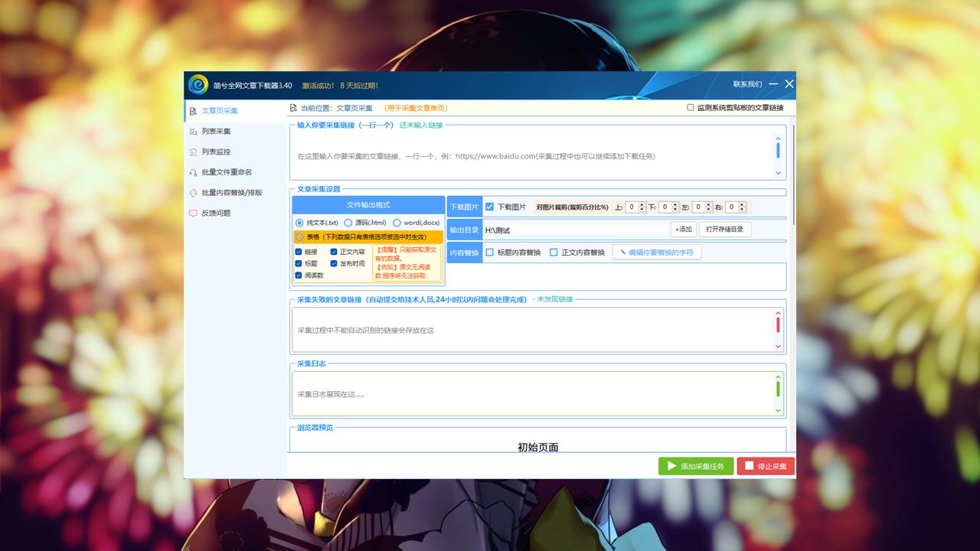This screenshot has width=980, height=551.
Task: Click the 列表监控 sidebar icon
Action: coord(193,152)
